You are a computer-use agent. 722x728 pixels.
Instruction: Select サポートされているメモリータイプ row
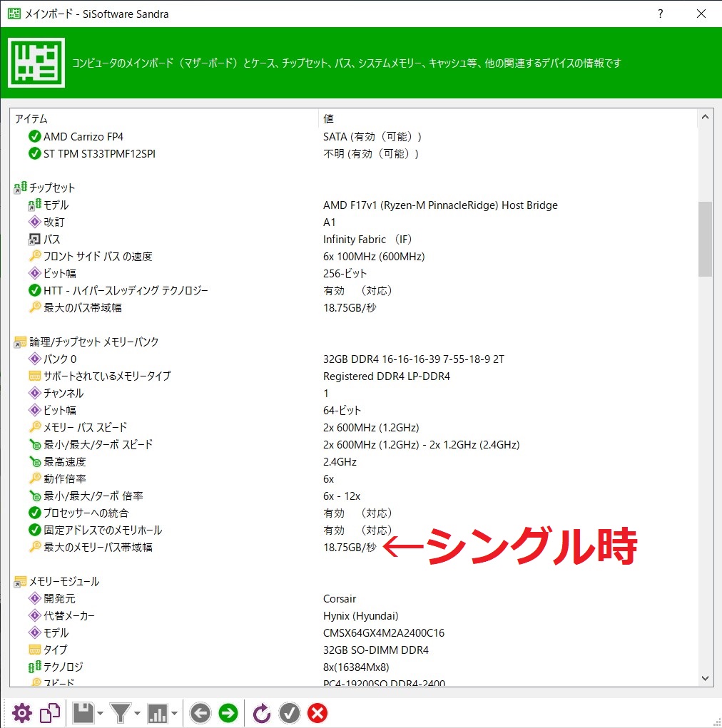(x=353, y=376)
